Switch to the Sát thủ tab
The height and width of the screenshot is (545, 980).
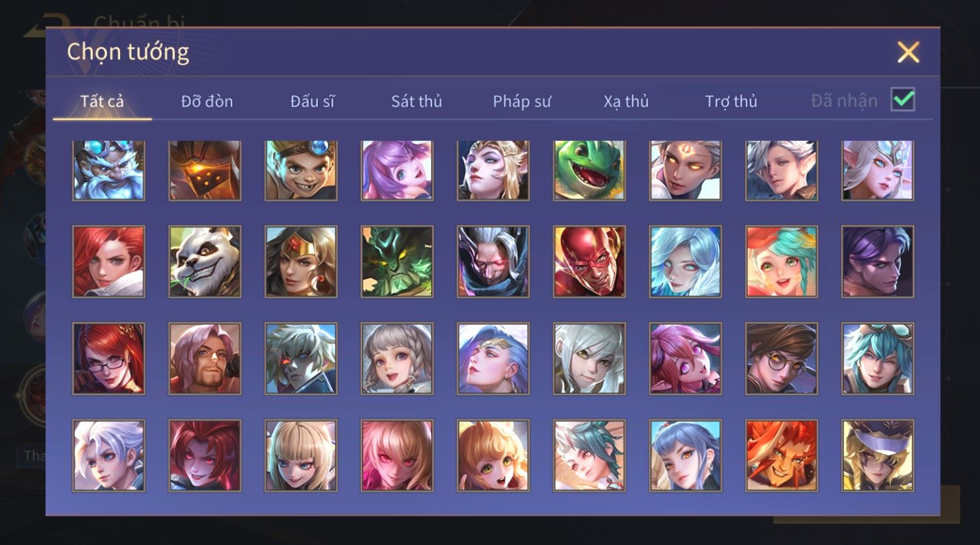(417, 101)
